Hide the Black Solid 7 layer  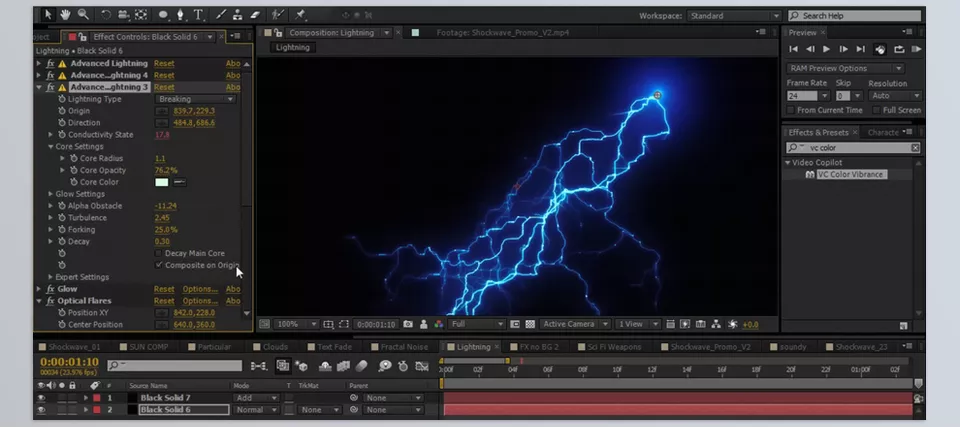pyautogui.click(x=42, y=398)
